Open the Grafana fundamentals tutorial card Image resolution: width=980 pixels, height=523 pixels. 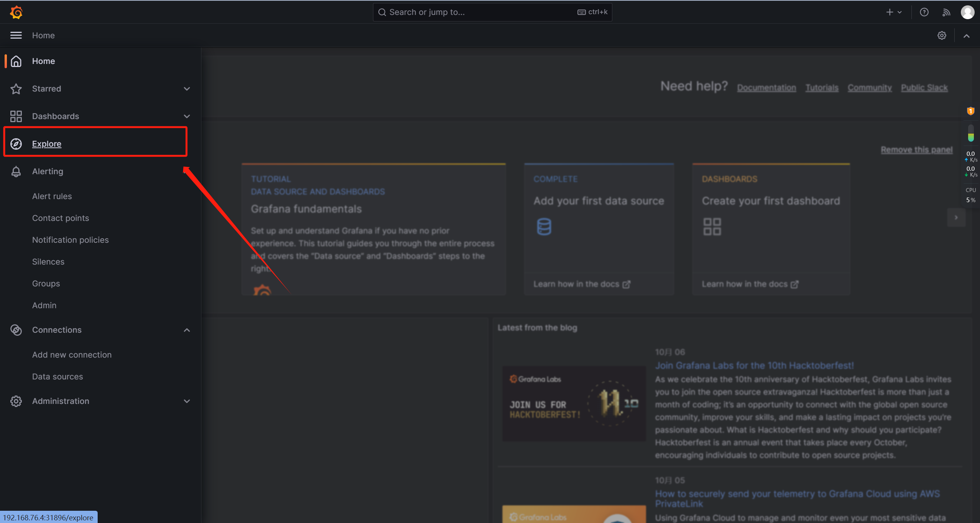click(x=373, y=229)
